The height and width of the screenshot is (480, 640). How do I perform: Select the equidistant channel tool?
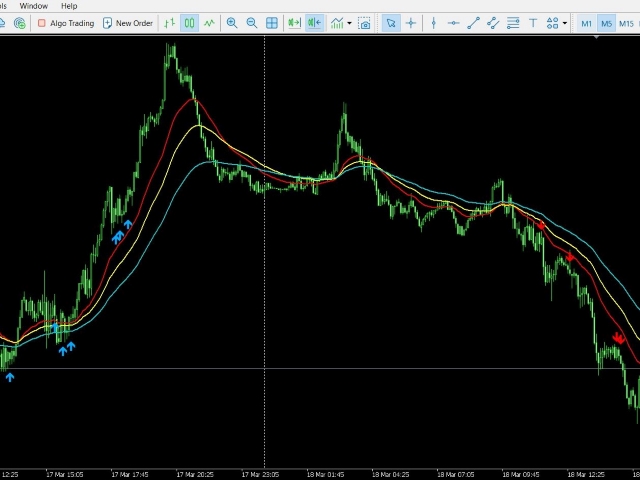[x=493, y=23]
